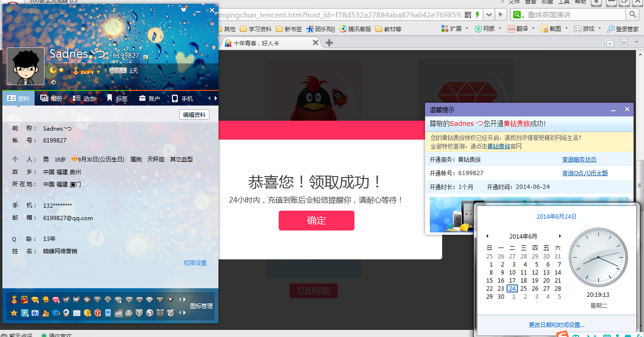Switch to the 相册 tab

coord(51,98)
